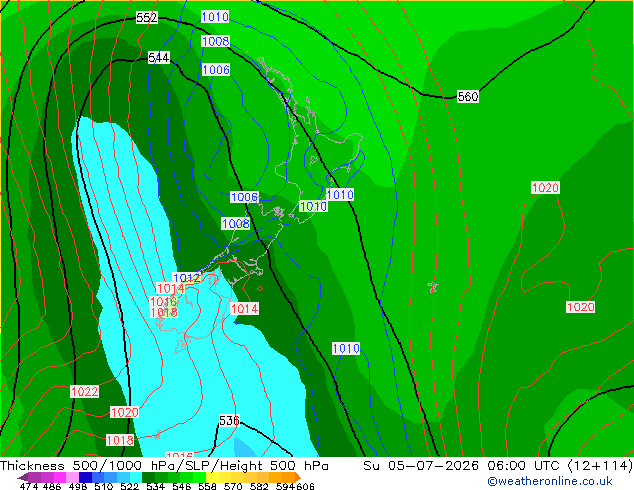Click the purple arrow at legend start

pyautogui.click(x=23, y=478)
